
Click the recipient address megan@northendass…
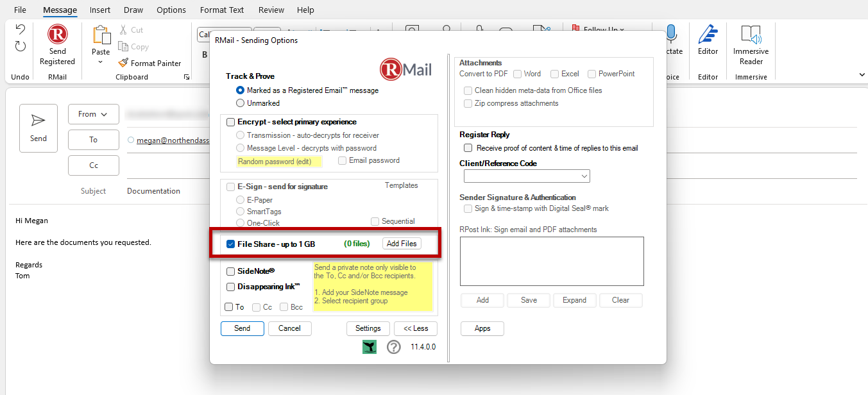pyautogui.click(x=173, y=140)
